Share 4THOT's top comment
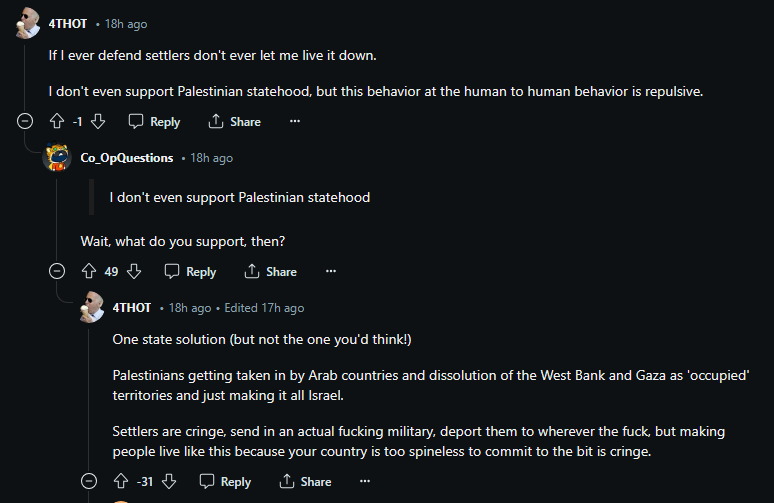The image size is (774, 503). [234, 122]
